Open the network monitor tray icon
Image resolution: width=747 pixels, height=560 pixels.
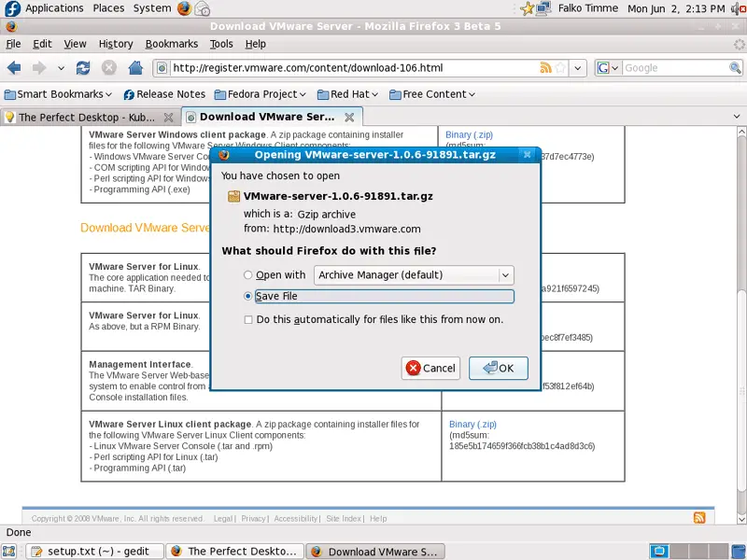543,8
